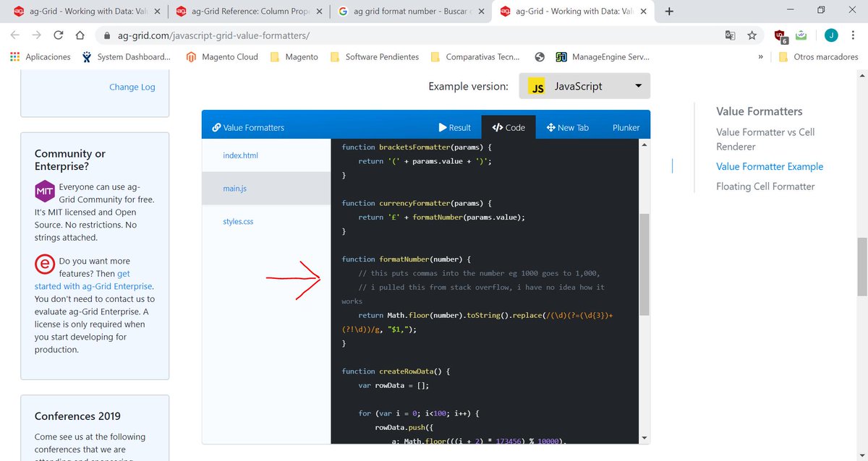This screenshot has width=868, height=461.
Task: Go back with browser back arrow
Action: tap(15, 35)
